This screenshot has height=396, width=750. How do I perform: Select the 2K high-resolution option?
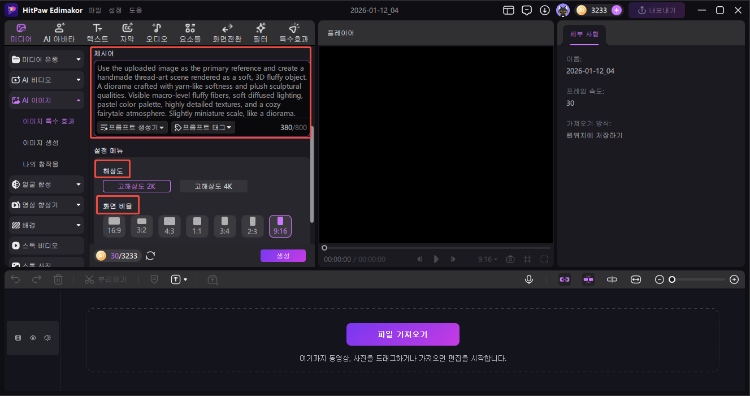point(137,186)
